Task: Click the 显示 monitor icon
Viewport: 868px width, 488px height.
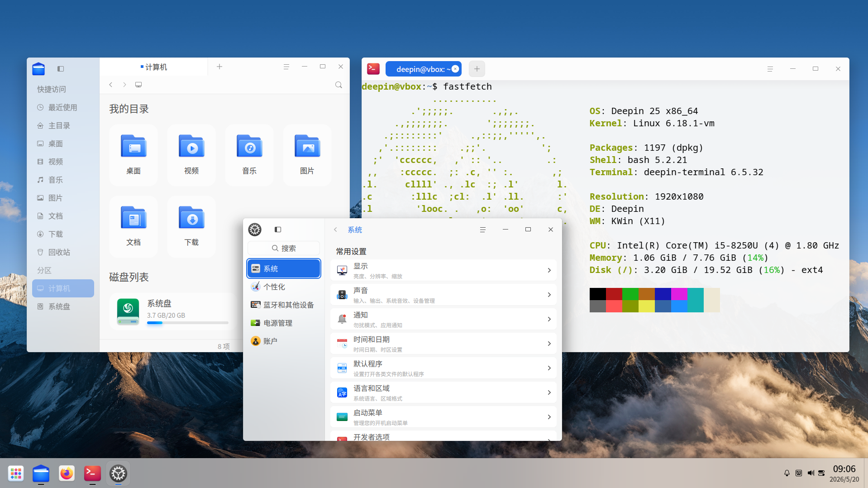Action: coord(342,270)
